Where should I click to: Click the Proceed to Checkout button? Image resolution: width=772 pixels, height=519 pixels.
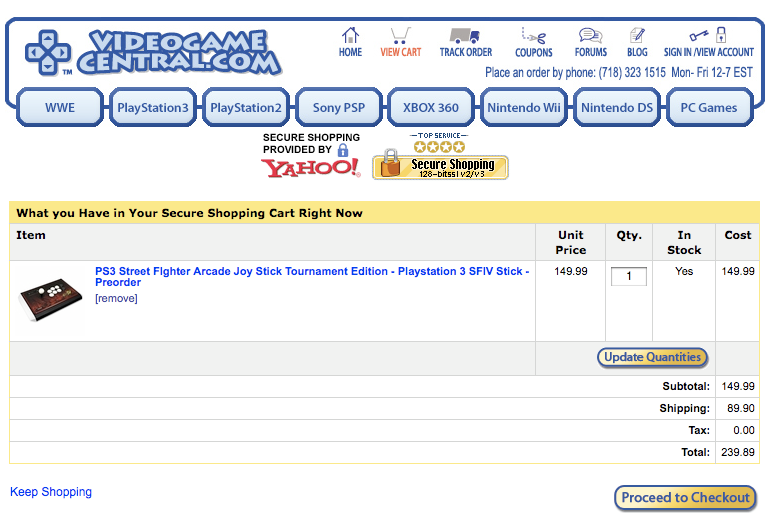tap(685, 498)
